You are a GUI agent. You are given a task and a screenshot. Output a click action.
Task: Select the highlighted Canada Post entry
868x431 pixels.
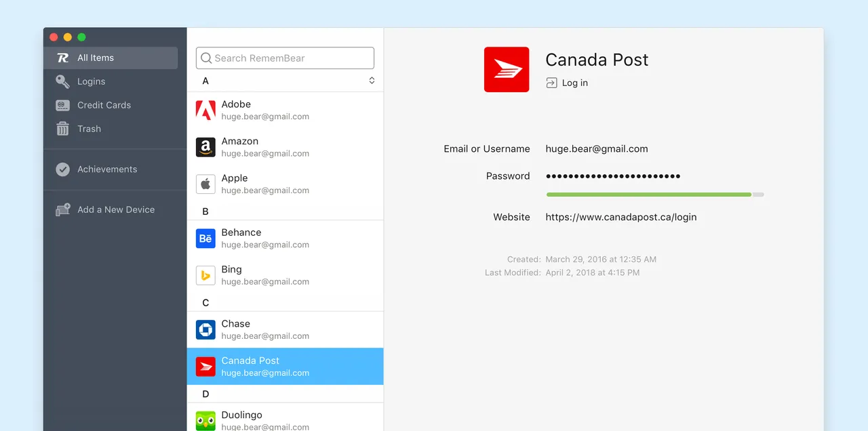click(285, 367)
